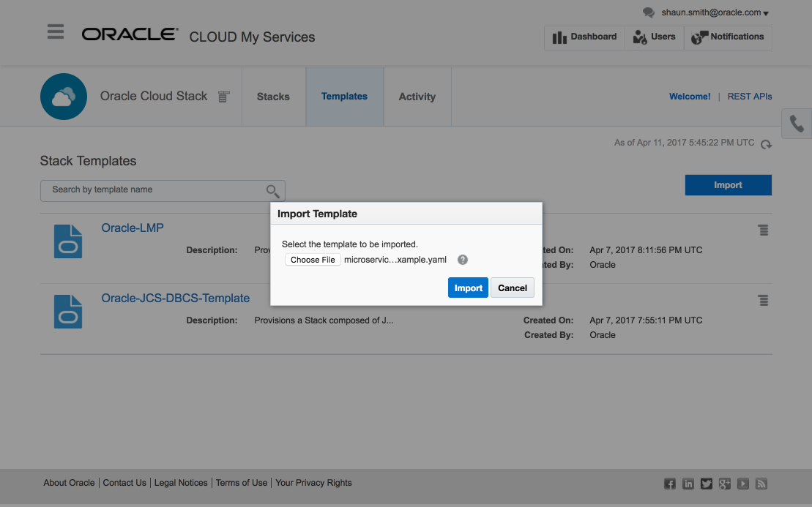This screenshot has height=507, width=812.
Task: Switch to the Templates tab
Action: click(x=344, y=97)
